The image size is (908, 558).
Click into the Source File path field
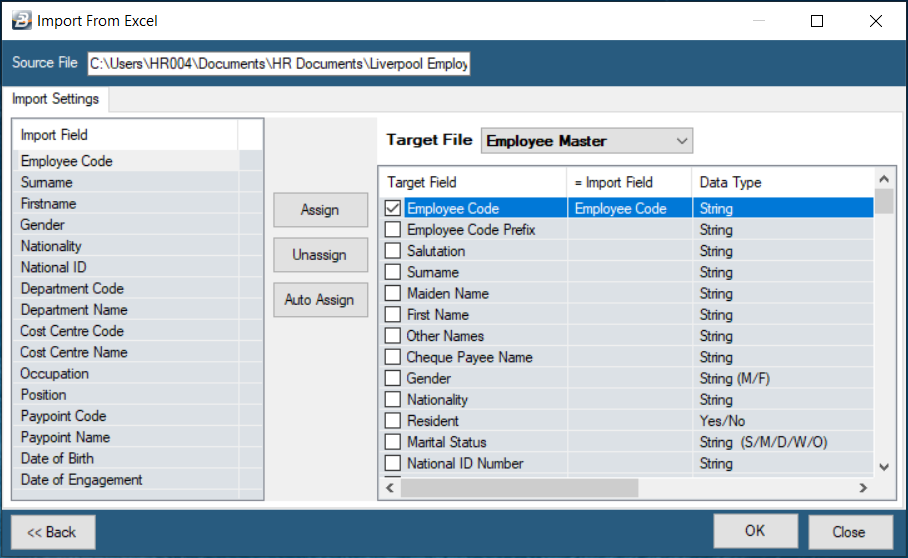point(279,64)
